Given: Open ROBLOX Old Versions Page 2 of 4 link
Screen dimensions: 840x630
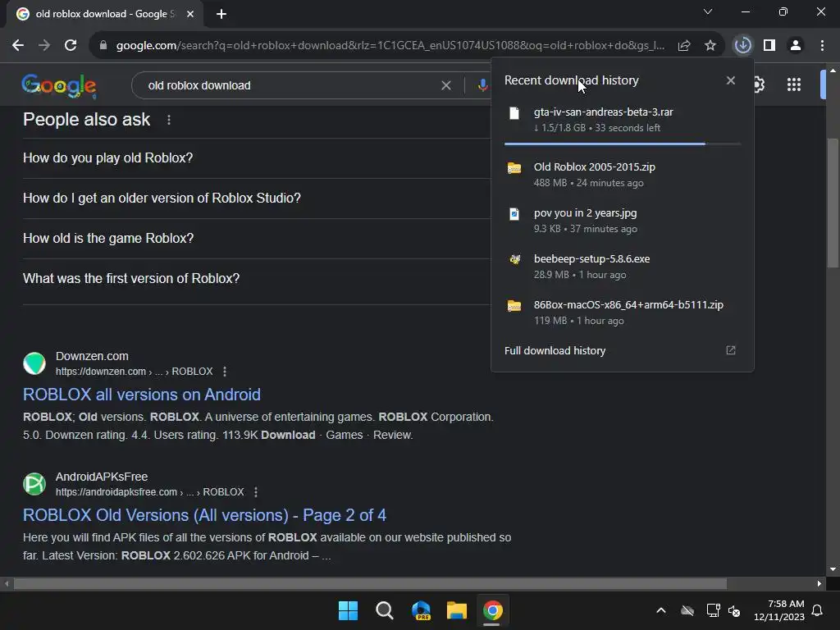Looking at the screenshot, I should pyautogui.click(x=204, y=515).
